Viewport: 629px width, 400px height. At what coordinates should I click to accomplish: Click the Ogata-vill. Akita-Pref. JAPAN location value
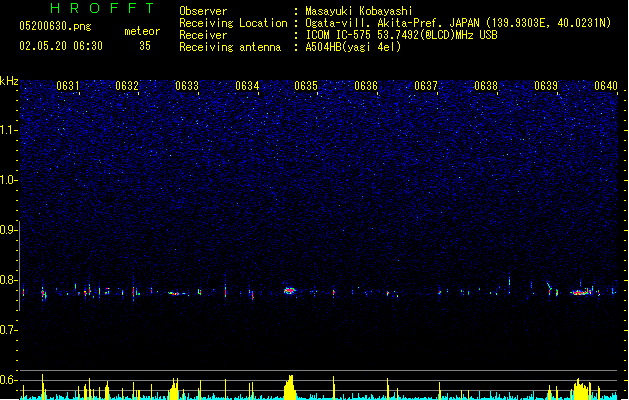click(x=458, y=23)
